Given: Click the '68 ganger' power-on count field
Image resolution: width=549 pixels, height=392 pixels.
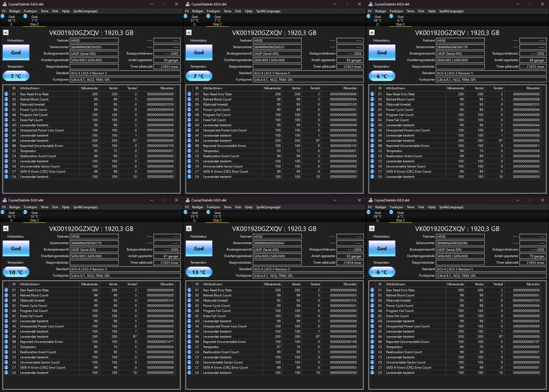Looking at the screenshot, I should [533, 60].
